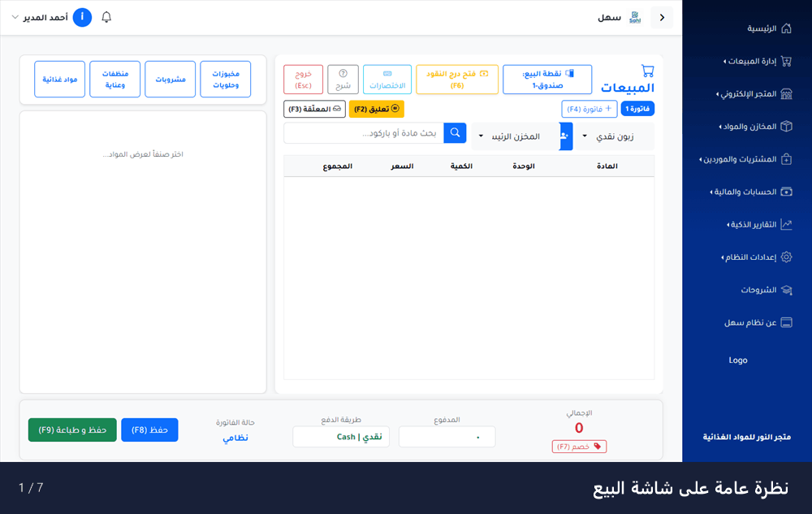
Task: Click the item or barcode search field
Action: [x=364, y=133]
